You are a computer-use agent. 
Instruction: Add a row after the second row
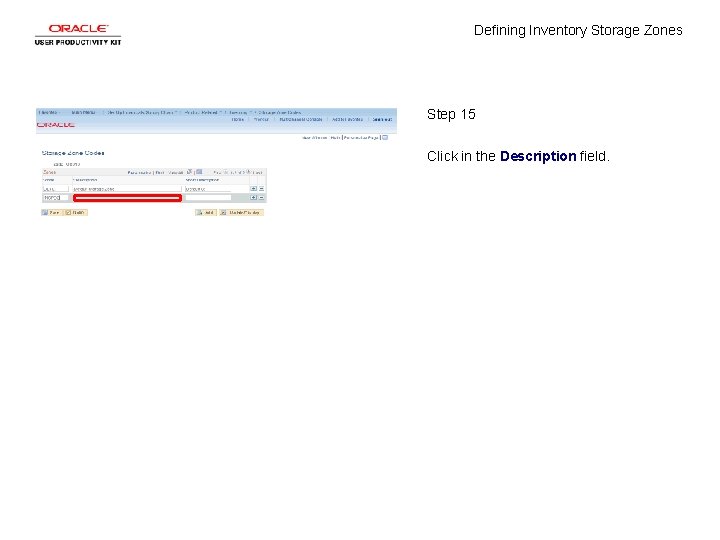[253, 197]
